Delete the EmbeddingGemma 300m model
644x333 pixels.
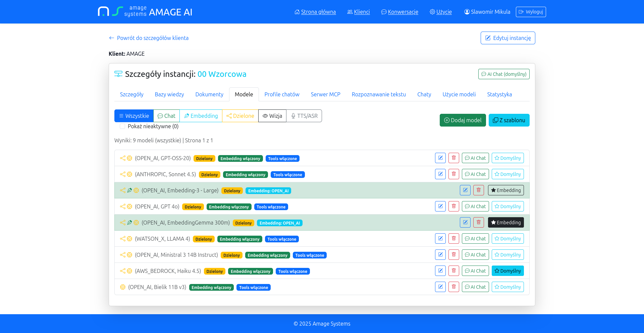[478, 223]
